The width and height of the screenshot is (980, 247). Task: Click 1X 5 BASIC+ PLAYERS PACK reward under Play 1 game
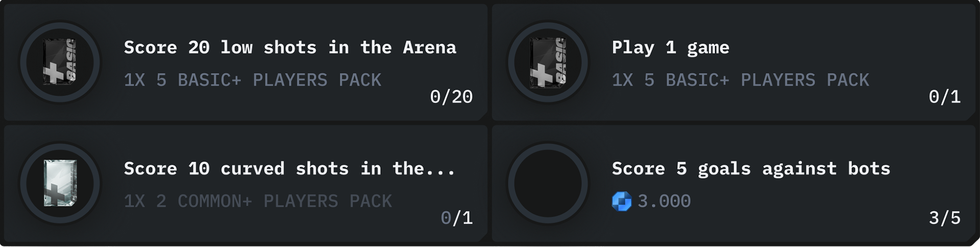(x=741, y=80)
